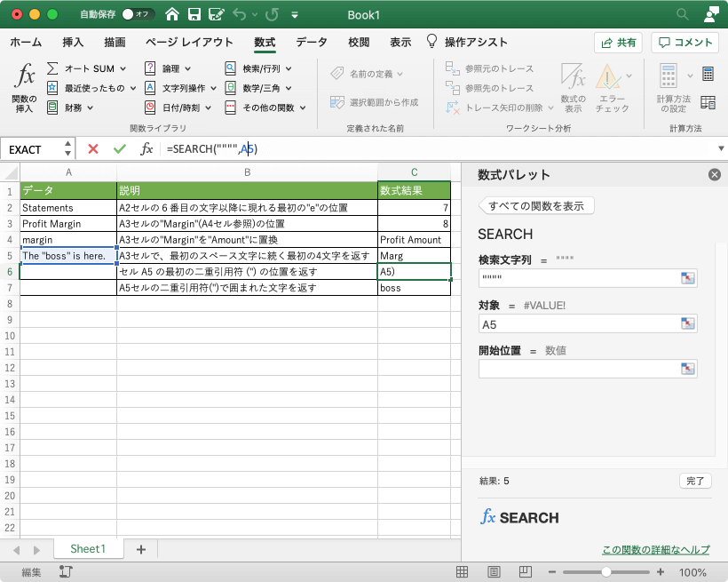Viewport: 728px width, 582px height.
Task: Expand the 数学/三角 dropdown arrow
Action: pos(289,88)
